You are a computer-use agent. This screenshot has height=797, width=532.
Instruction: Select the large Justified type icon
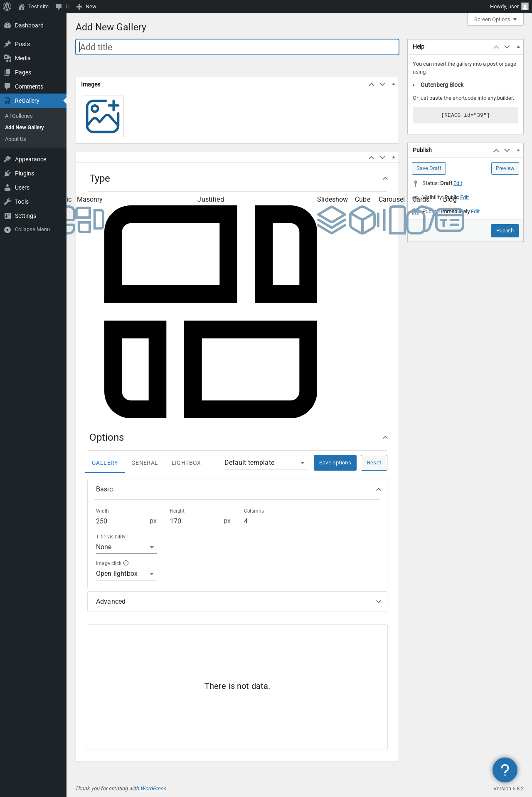tap(211, 312)
